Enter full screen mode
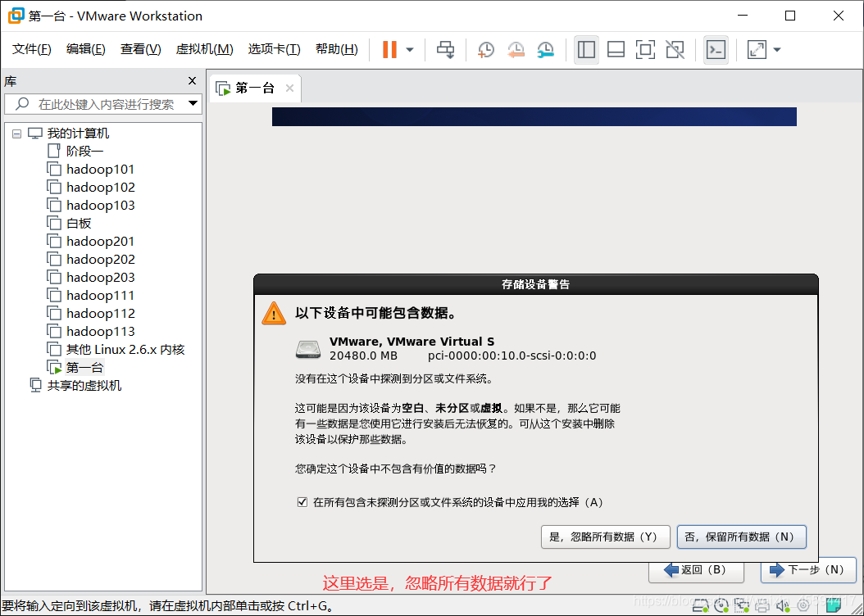The height and width of the screenshot is (616, 864). click(x=645, y=49)
